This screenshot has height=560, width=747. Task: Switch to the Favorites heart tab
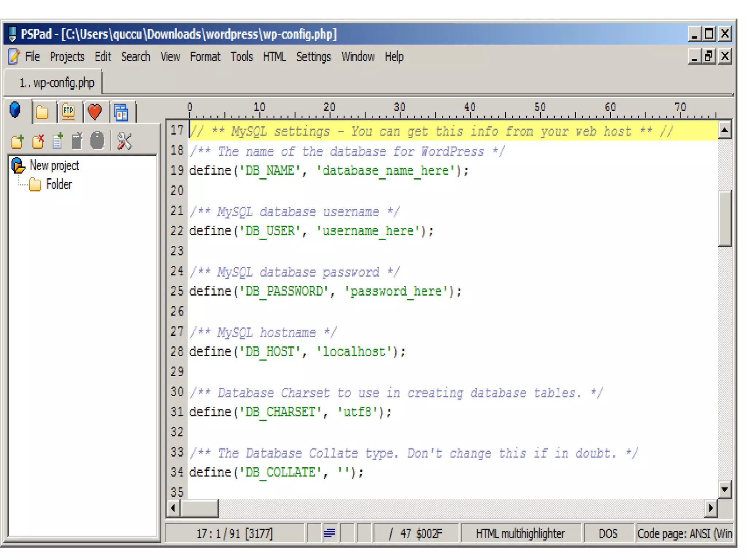point(95,112)
